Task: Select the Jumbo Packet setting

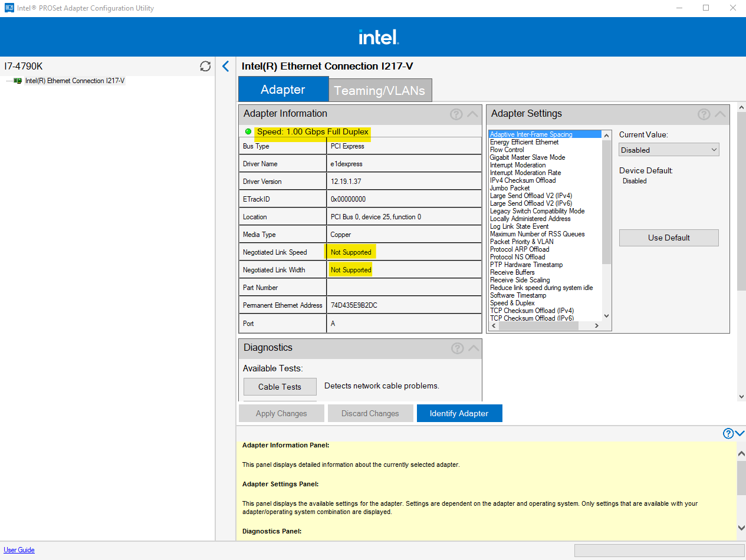Action: [x=509, y=187]
